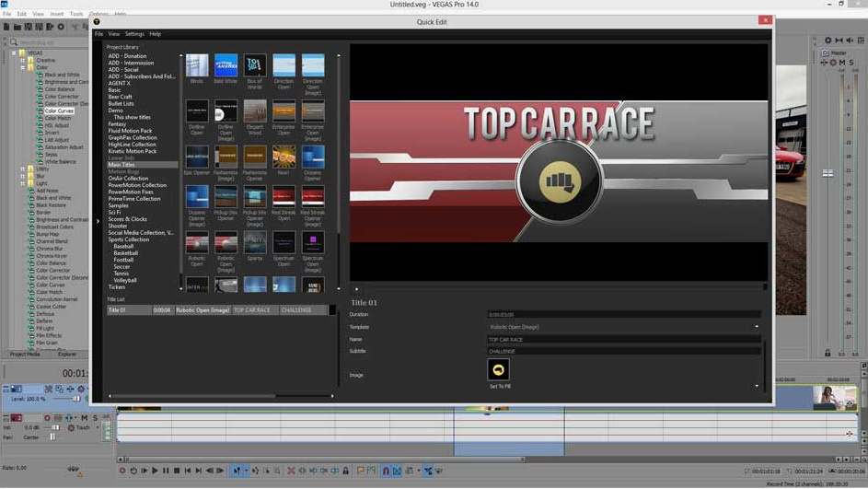Image resolution: width=868 pixels, height=489 pixels.
Task: Select the Title 01 row in Title List
Action: pyautogui.click(x=216, y=310)
